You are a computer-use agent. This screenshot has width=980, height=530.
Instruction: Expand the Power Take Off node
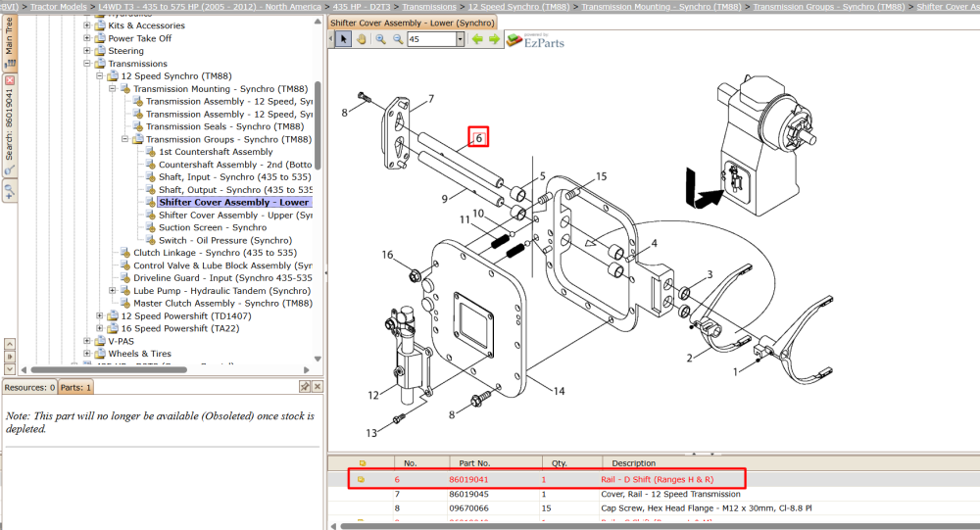87,38
